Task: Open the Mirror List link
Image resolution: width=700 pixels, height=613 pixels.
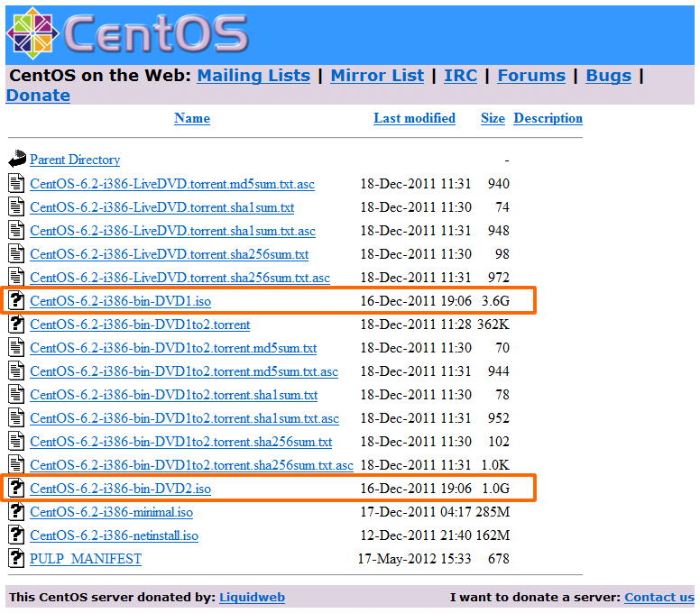Action: [377, 76]
